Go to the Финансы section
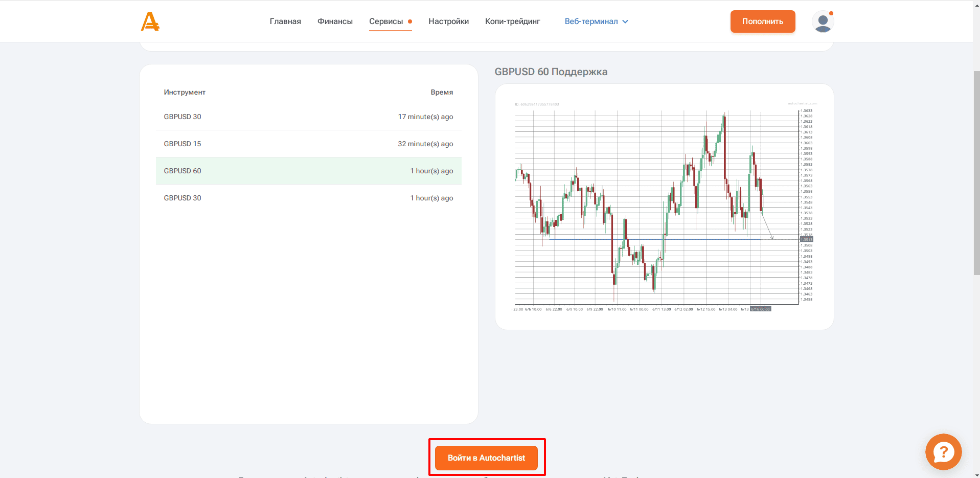 (x=335, y=21)
